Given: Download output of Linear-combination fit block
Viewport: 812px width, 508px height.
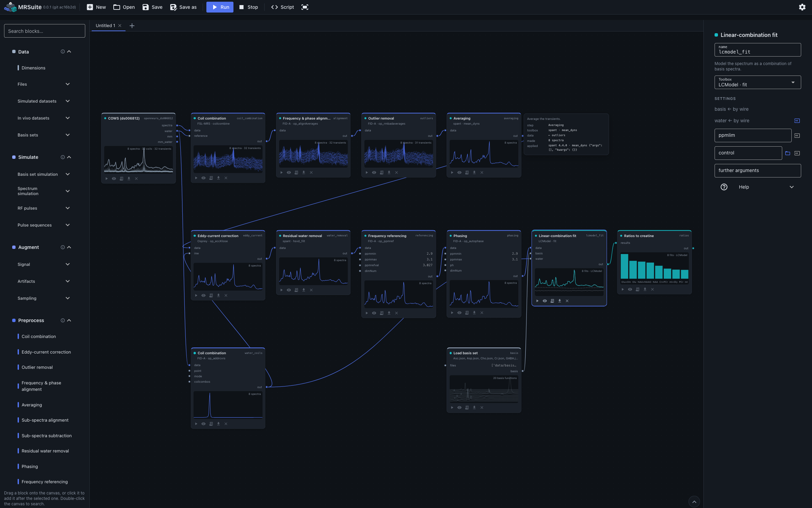Looking at the screenshot, I should [560, 301].
